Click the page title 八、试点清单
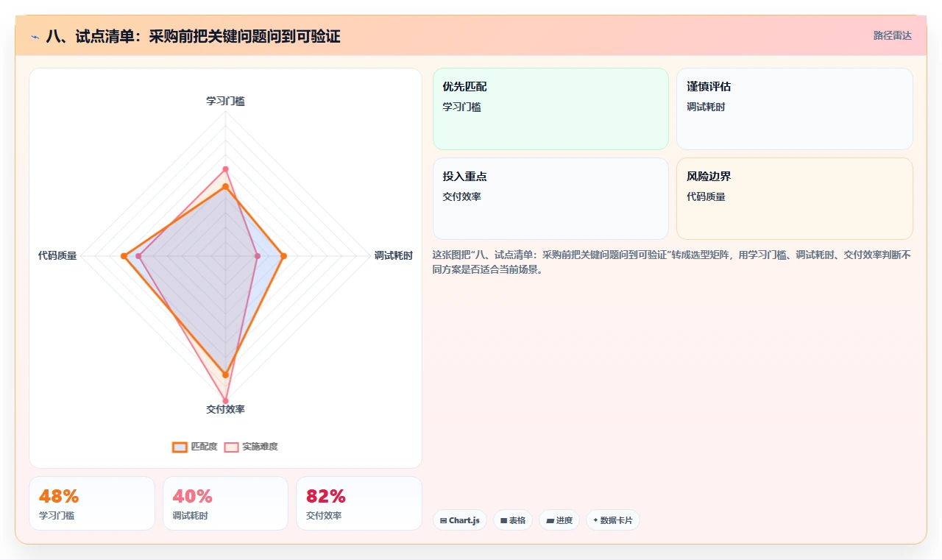The image size is (942, 560). pos(193,36)
